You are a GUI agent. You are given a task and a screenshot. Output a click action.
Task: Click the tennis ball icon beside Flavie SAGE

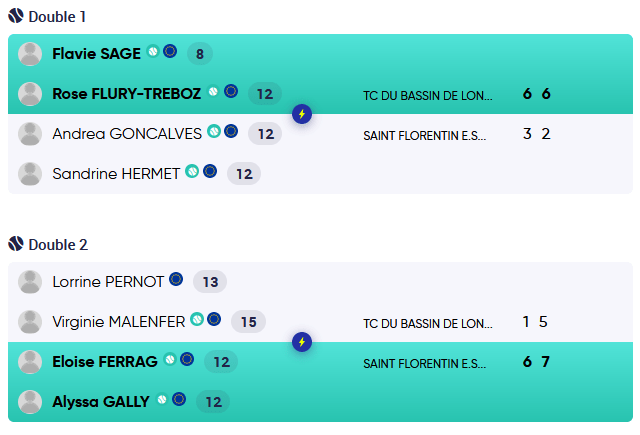coord(153,52)
